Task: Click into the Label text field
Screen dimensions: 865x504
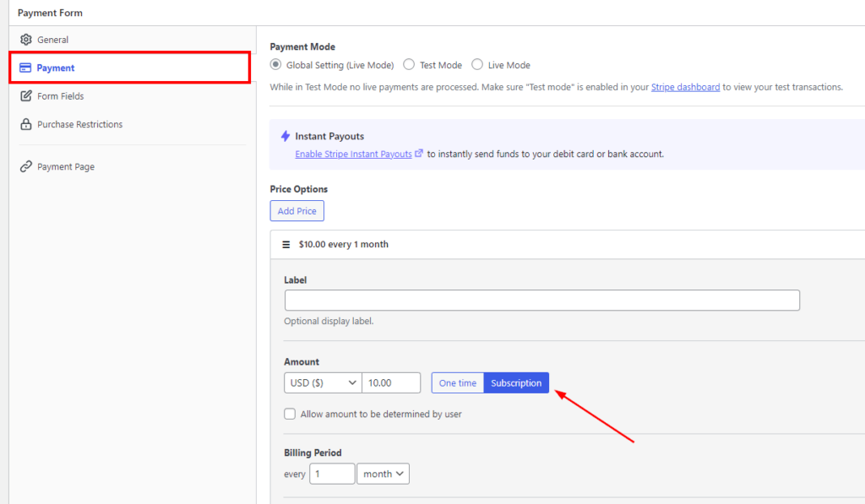Action: [541, 301]
